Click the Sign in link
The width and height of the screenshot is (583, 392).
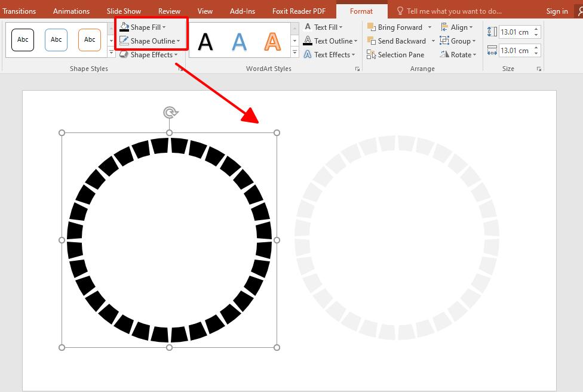coord(556,11)
